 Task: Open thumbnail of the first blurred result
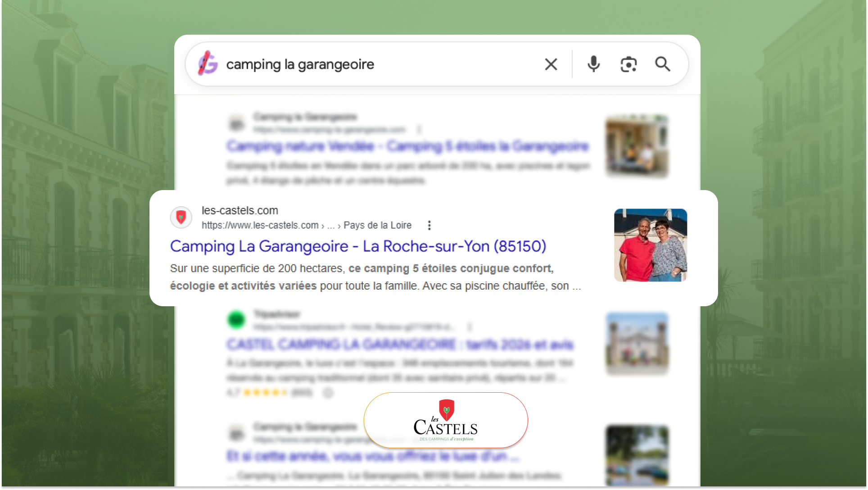637,146
